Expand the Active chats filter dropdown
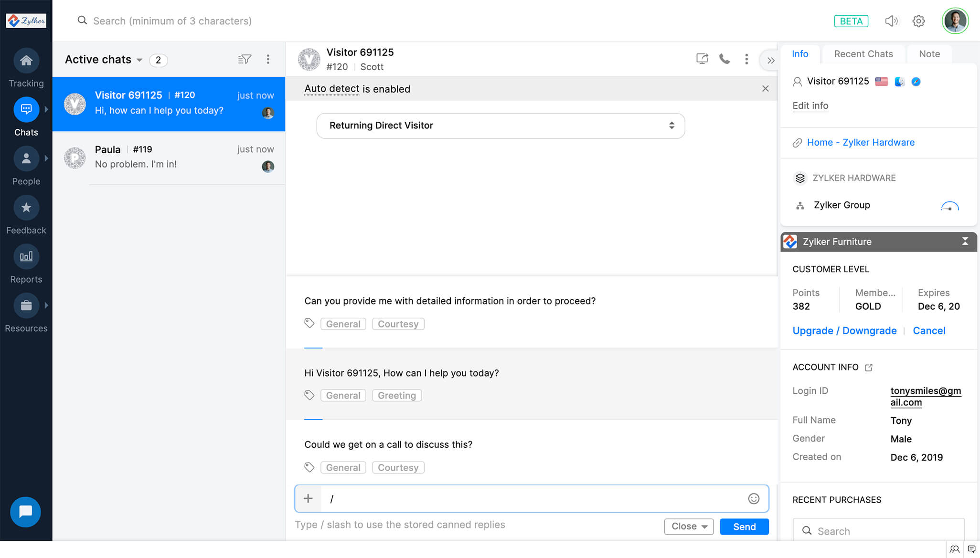This screenshot has height=558, width=980. point(139,60)
